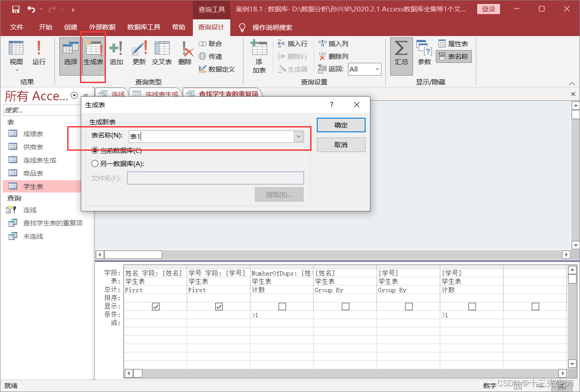Open the Quick Access Toolbar customize arrow
Image resolution: width=580 pixels, height=392 pixels.
(72, 9)
